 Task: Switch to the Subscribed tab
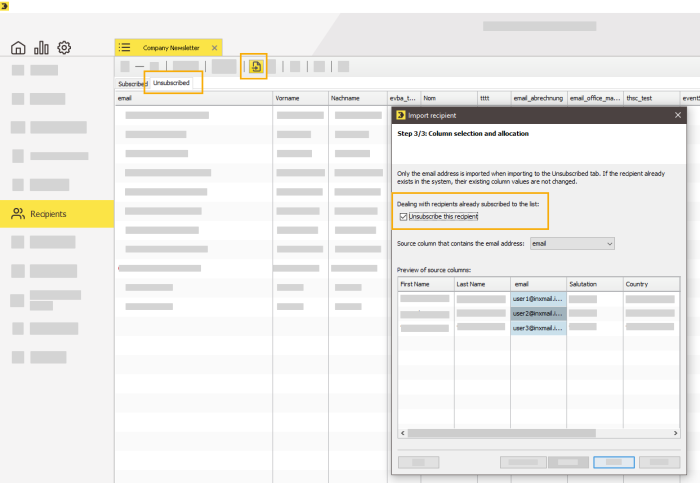click(133, 84)
